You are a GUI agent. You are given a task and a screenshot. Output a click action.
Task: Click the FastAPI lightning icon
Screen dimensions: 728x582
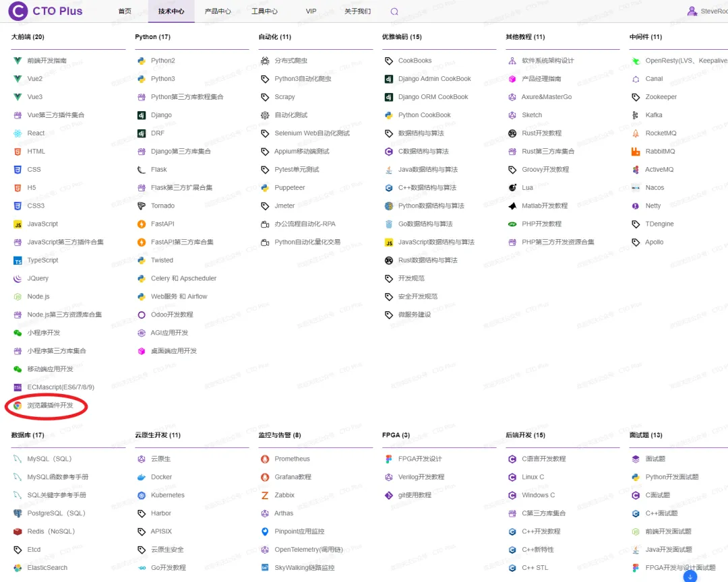pyautogui.click(x=142, y=224)
